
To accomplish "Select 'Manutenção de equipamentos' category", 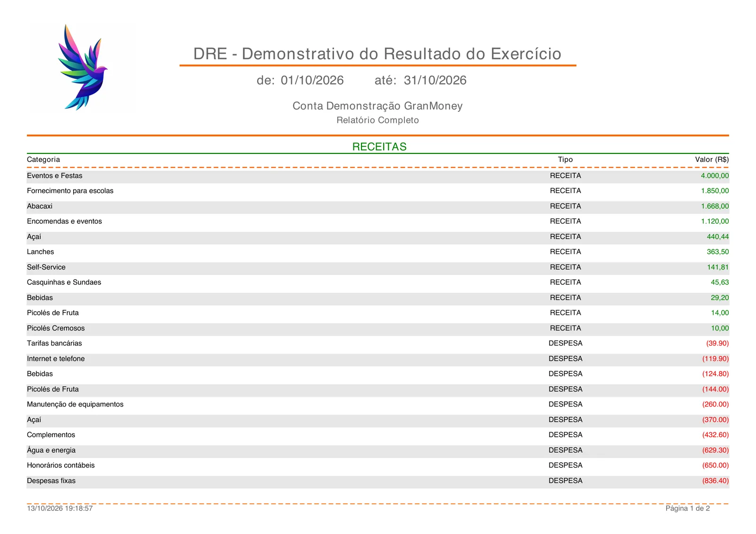I will tap(75, 405).
